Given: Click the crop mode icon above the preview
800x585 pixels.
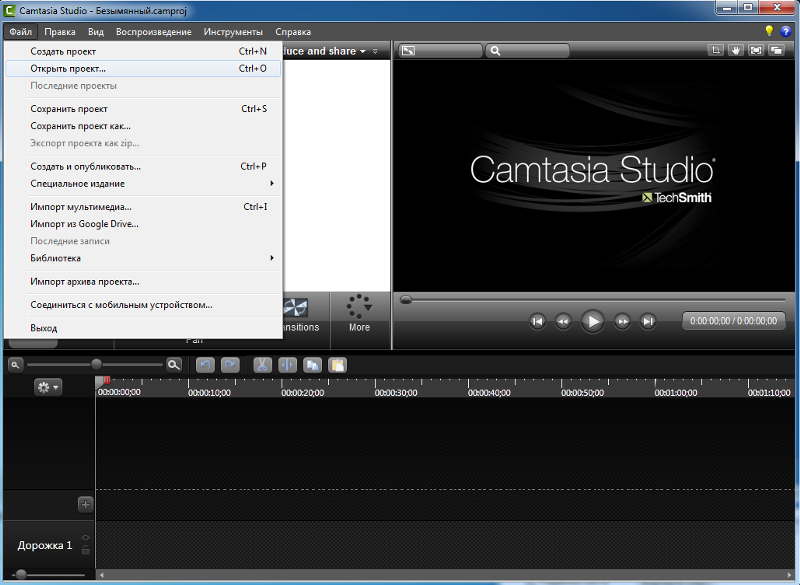Looking at the screenshot, I should (x=716, y=50).
